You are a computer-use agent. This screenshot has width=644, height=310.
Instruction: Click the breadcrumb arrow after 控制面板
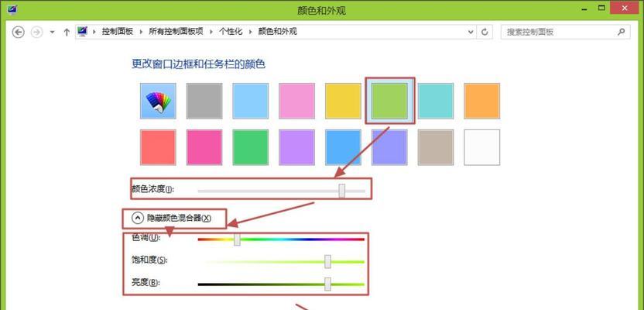pos(142,32)
